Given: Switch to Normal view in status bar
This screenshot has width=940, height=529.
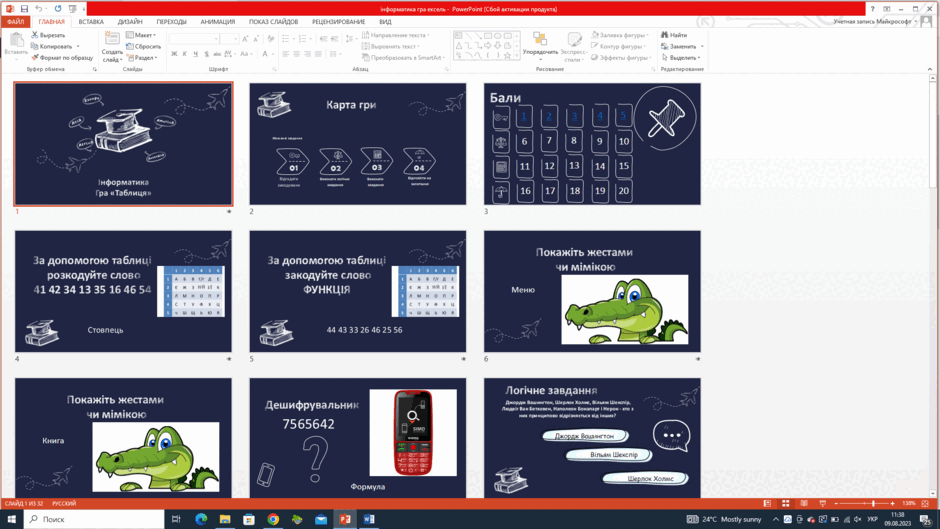Looking at the screenshot, I should coord(767,503).
